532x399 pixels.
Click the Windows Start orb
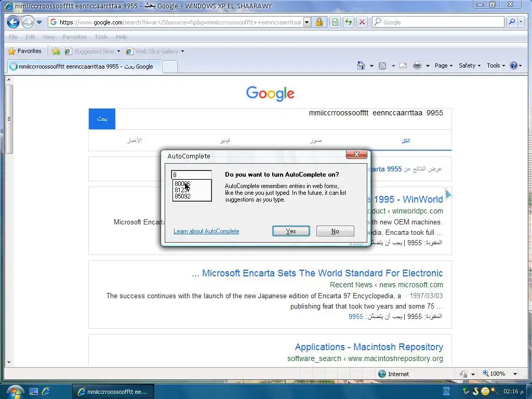click(x=15, y=392)
